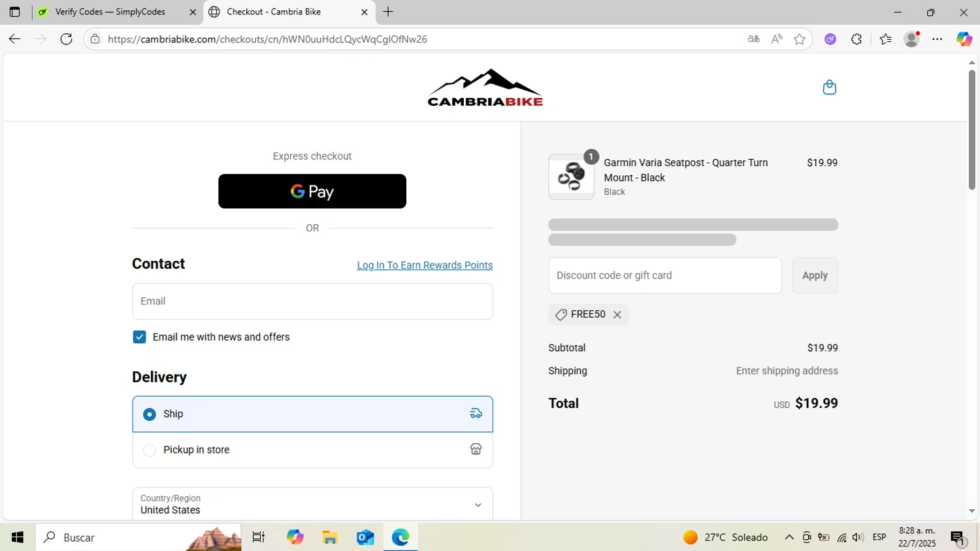Click Log In To Earn Rewards Points

425,265
